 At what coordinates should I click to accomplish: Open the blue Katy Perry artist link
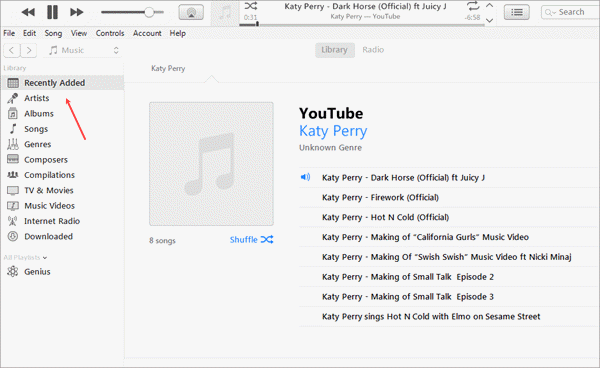(333, 131)
